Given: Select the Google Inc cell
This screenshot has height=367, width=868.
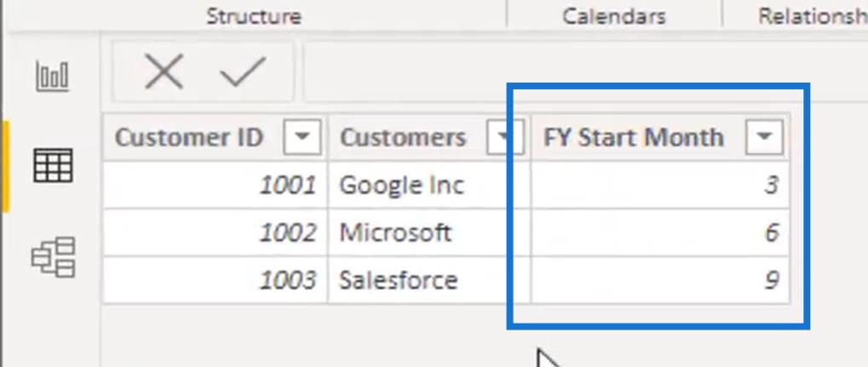Looking at the screenshot, I should point(429,185).
